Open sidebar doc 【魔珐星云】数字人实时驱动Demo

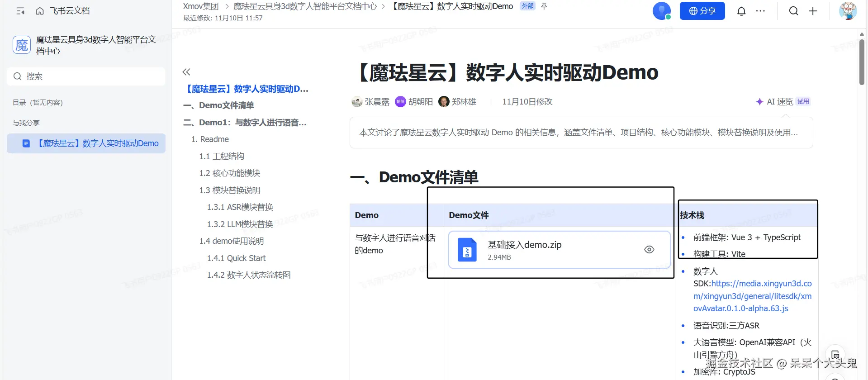pyautogui.click(x=86, y=143)
